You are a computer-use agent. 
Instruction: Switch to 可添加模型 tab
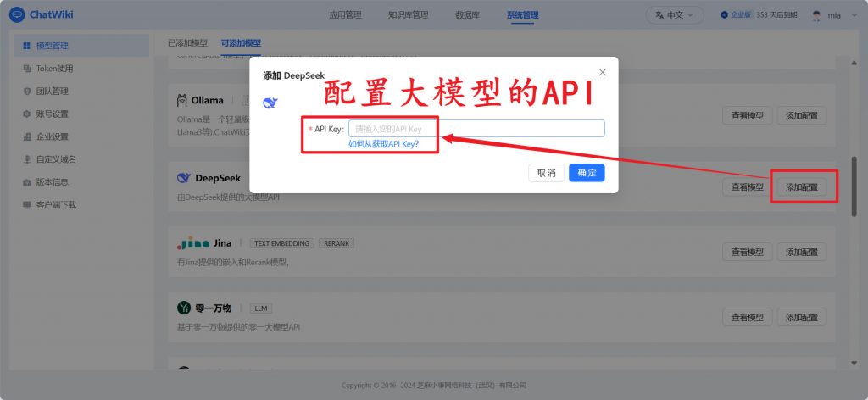pos(241,43)
